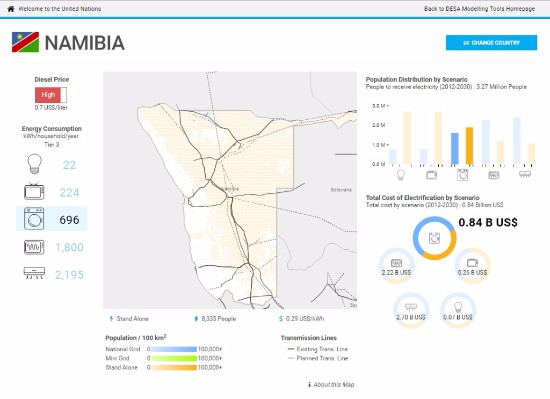This screenshot has width=550, height=399.
Task: Click the 0.26 B US$ television donut
Action: point(472,266)
